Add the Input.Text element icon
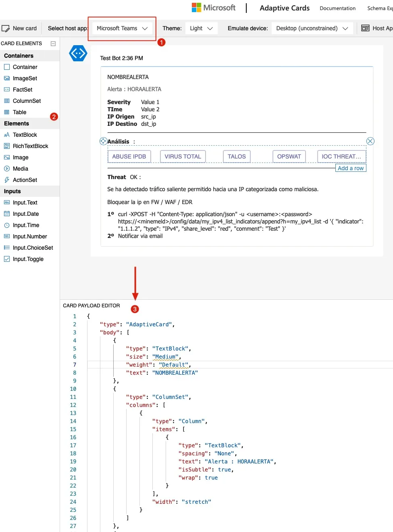393x532 pixels. [x=7, y=202]
